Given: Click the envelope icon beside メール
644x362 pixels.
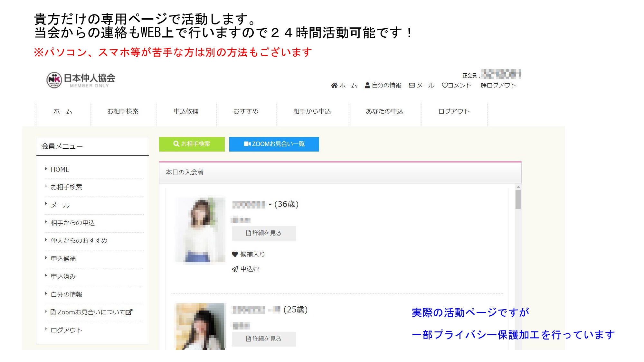Looking at the screenshot, I should point(412,85).
